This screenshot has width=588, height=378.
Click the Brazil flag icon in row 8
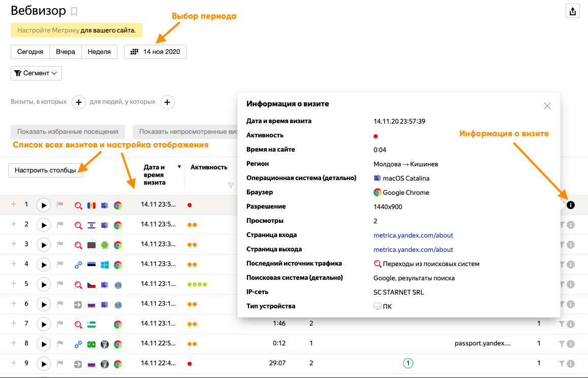coord(91,344)
